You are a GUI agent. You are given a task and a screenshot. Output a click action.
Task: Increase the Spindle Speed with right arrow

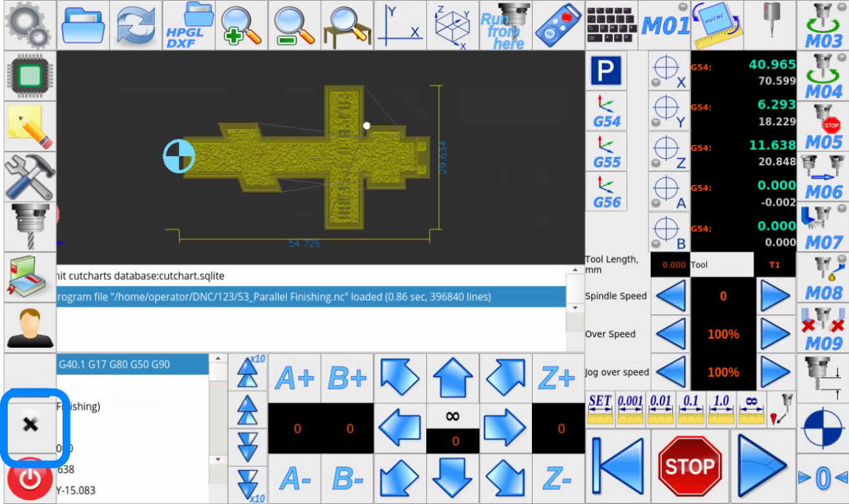(775, 296)
